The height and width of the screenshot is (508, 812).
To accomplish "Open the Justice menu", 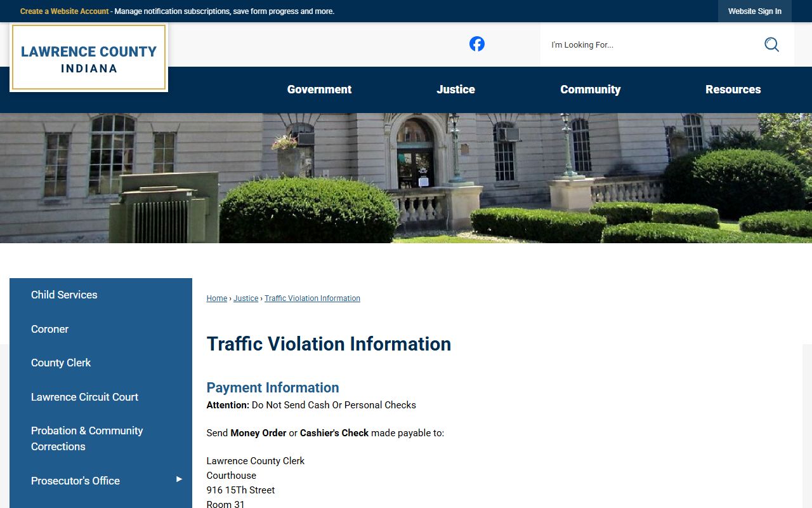I will pyautogui.click(x=455, y=90).
